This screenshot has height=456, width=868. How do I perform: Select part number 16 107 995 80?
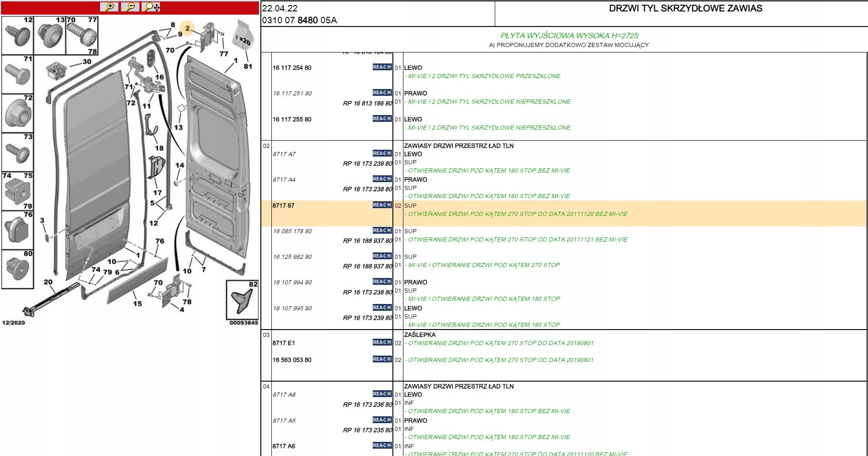(292, 309)
